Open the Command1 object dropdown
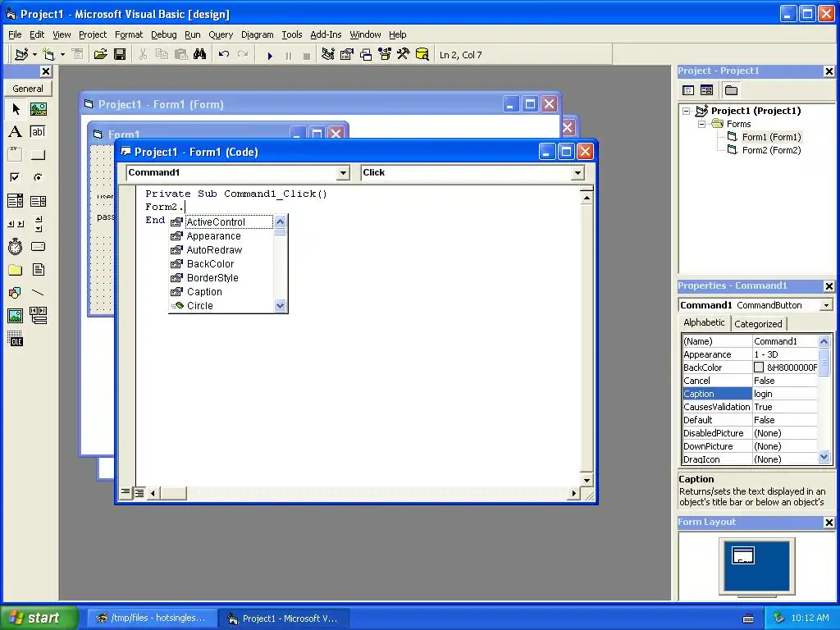 click(343, 172)
